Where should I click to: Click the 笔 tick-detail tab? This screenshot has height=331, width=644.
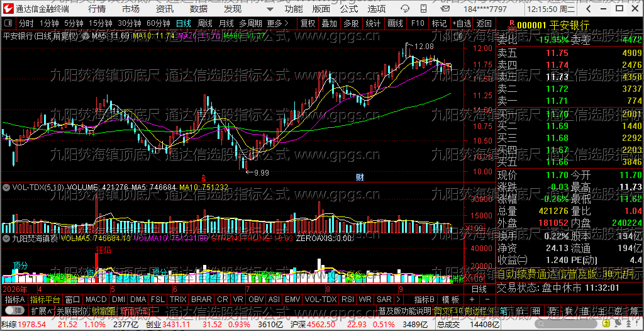click(504, 310)
